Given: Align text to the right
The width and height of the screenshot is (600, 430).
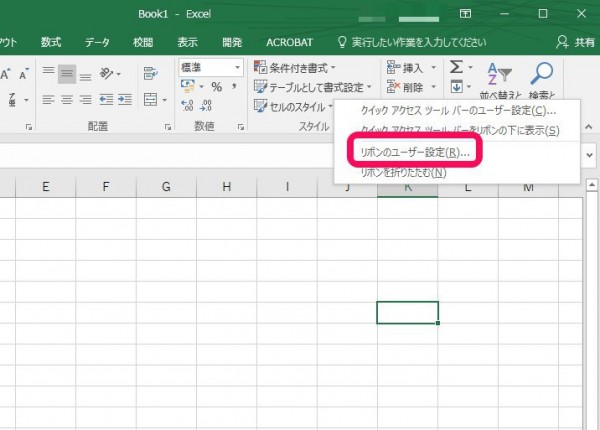Looking at the screenshot, I should tap(85, 100).
